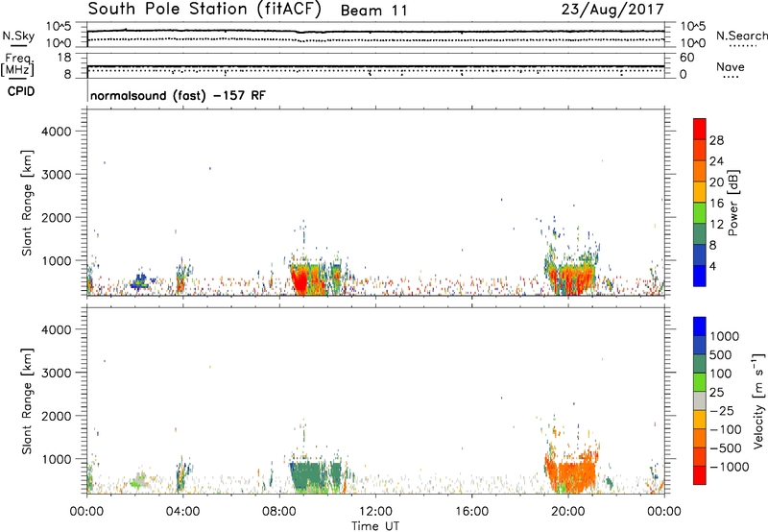Pick the teal 100–500 velocity colorbar swatch
This screenshot has height=532, width=768.
click(700, 364)
